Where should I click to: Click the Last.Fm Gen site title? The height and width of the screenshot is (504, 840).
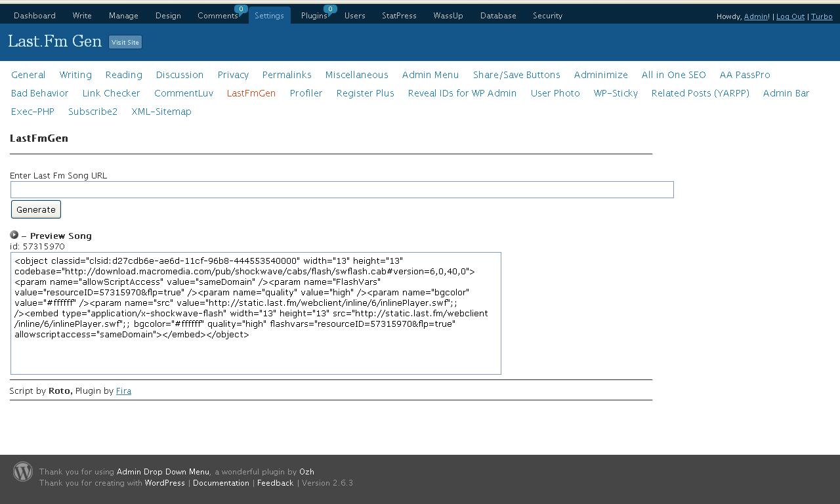point(55,41)
